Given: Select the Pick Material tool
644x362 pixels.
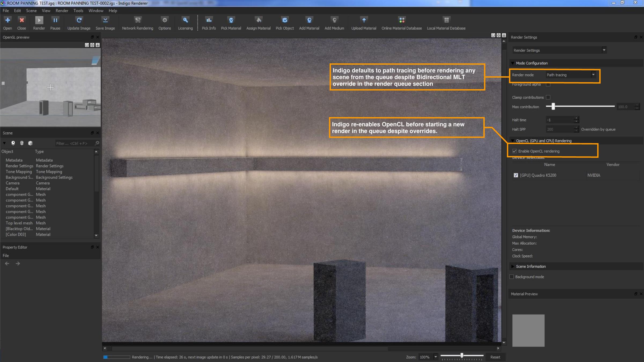Looking at the screenshot, I should coord(231,20).
